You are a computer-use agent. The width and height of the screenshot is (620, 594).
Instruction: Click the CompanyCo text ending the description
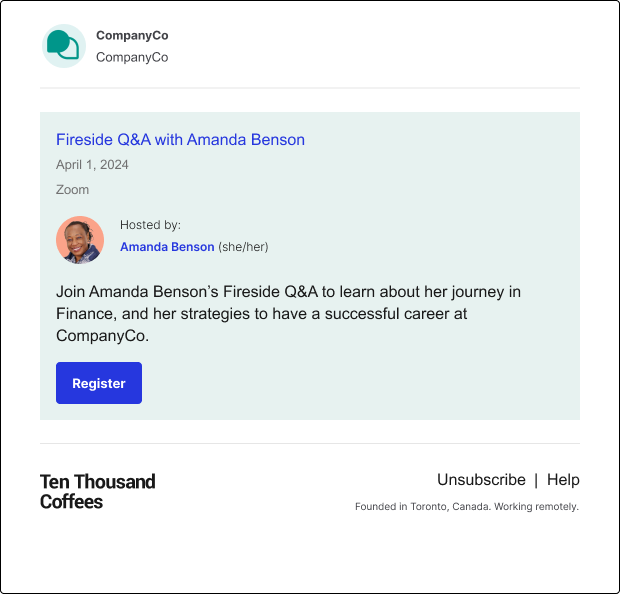102,336
